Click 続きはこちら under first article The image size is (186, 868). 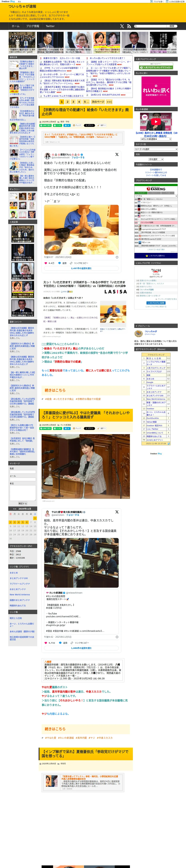[55, 390]
